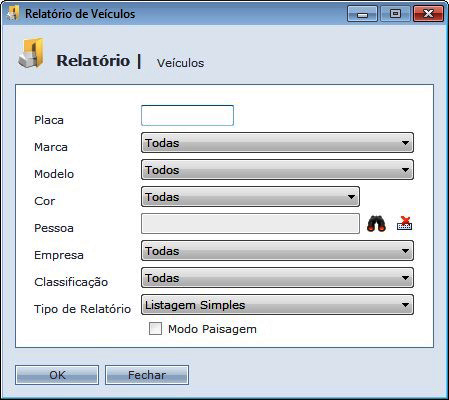Enable the Modo Paisagem checkbox
Viewport: 449px width, 400px height.
155,329
